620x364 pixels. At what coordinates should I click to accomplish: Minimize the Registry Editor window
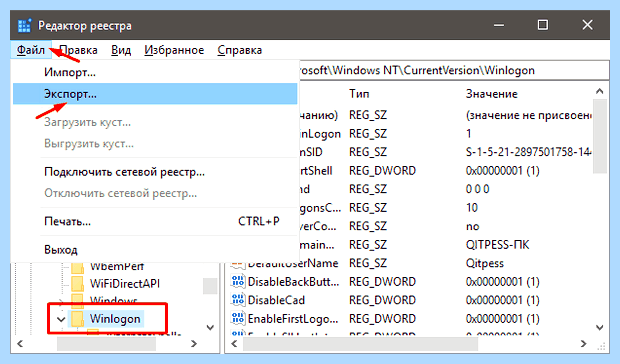pyautogui.click(x=499, y=25)
